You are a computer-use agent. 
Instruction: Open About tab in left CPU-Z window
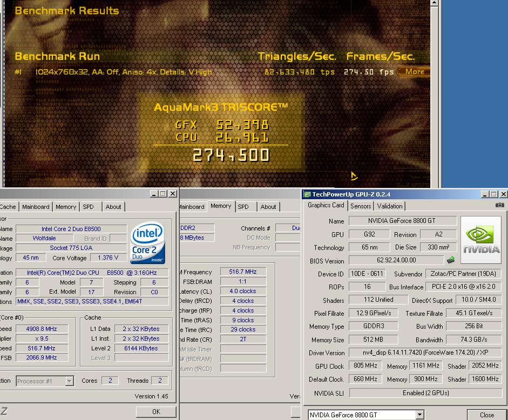click(113, 207)
